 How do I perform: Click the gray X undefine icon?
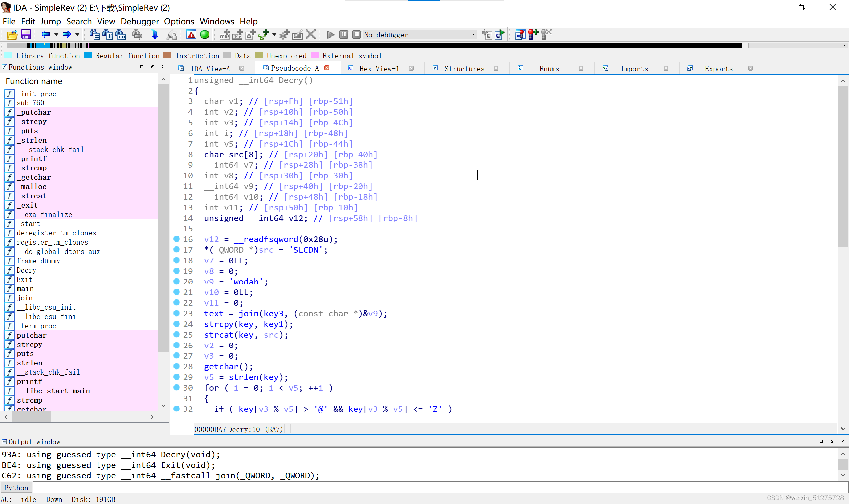pos(311,34)
